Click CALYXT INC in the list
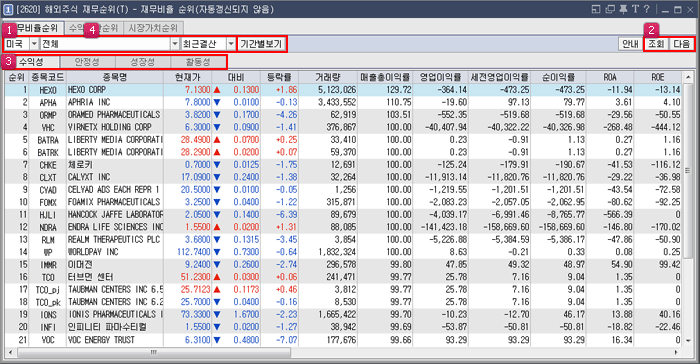Viewport: 700px width, 364px height. click(89, 177)
